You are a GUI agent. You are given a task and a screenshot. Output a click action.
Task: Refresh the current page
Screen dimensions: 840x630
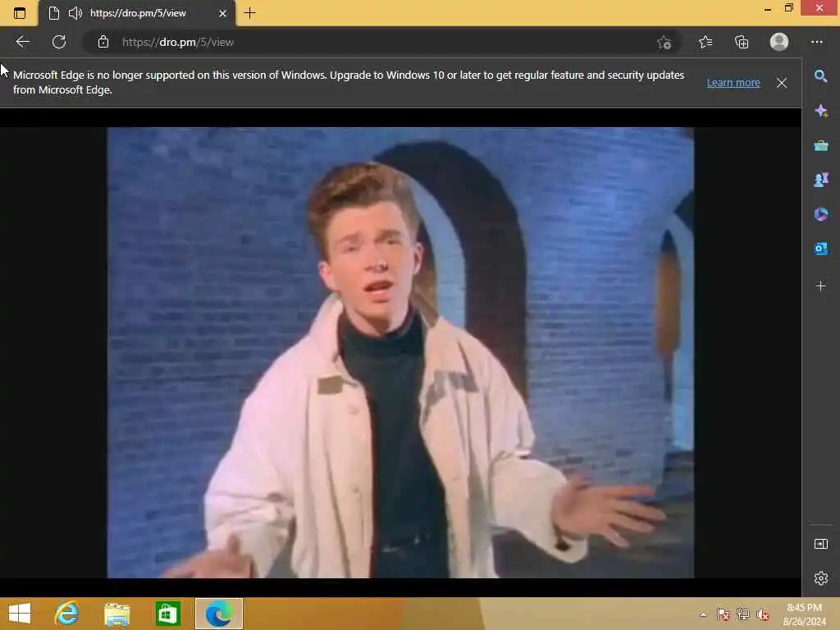click(x=59, y=42)
